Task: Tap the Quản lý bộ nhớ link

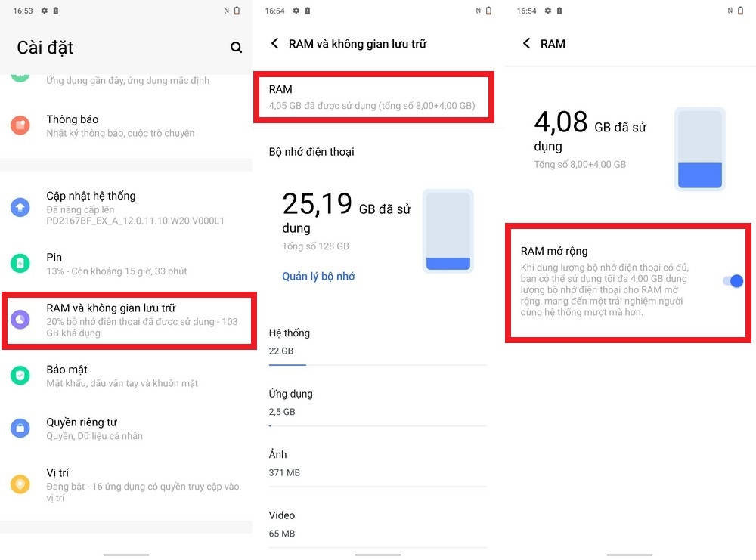Action: tap(318, 276)
